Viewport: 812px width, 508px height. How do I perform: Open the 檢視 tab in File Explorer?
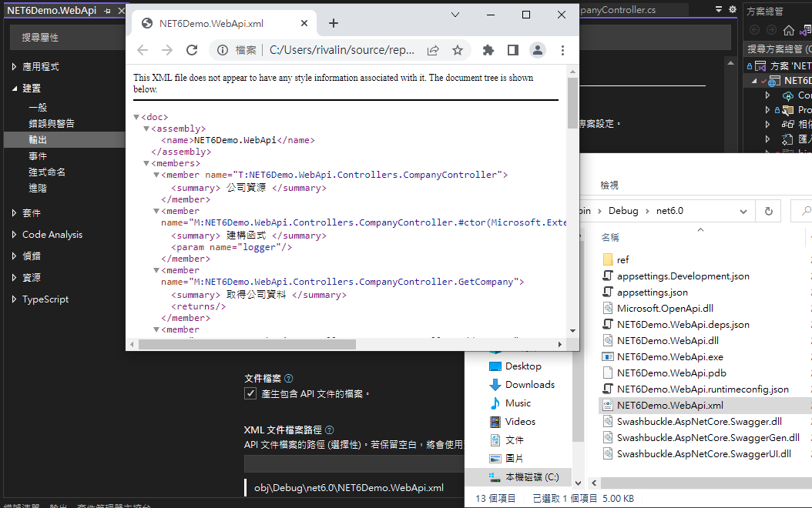[609, 185]
